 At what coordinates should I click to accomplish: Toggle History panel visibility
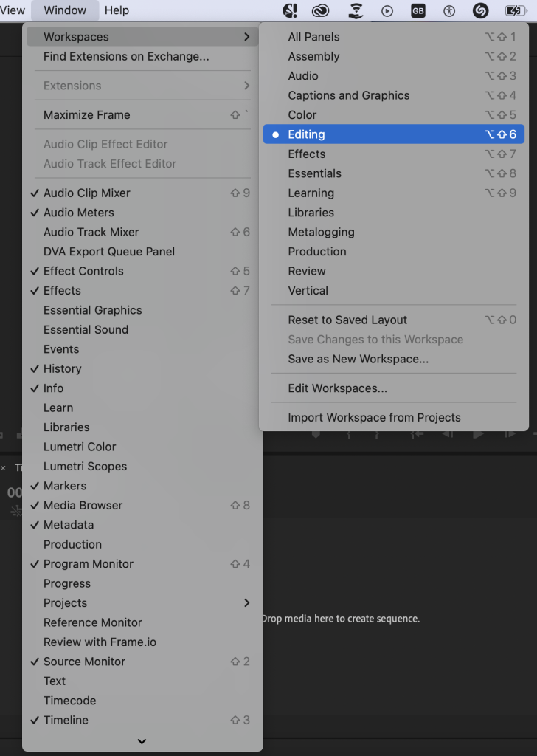(142, 368)
